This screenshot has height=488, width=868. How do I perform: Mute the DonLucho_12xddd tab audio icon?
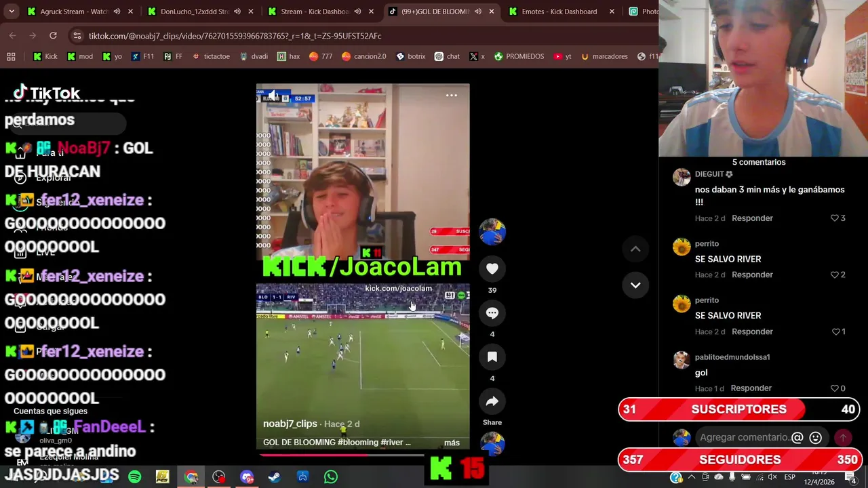click(x=237, y=12)
